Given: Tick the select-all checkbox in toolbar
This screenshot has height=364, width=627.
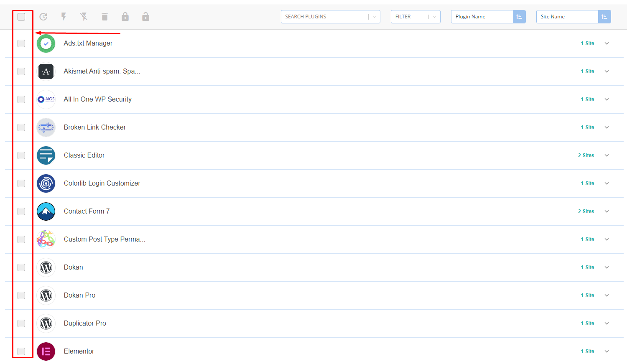Looking at the screenshot, I should (x=21, y=17).
